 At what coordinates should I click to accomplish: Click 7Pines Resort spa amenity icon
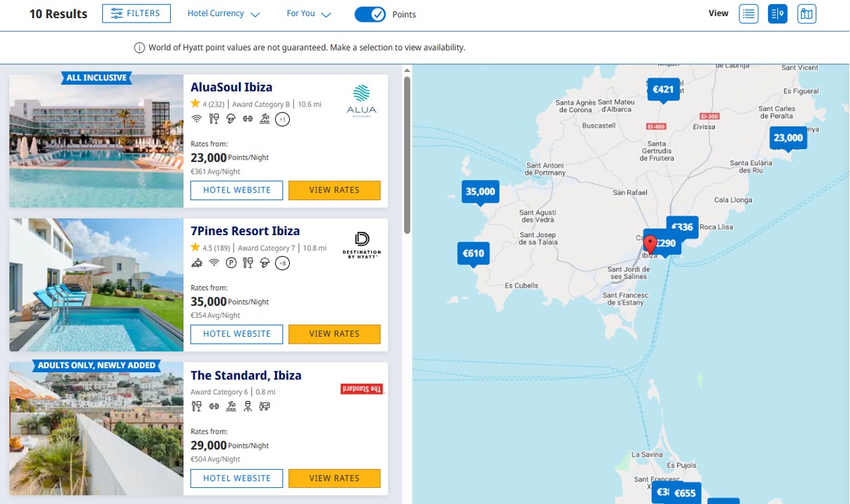tap(197, 263)
